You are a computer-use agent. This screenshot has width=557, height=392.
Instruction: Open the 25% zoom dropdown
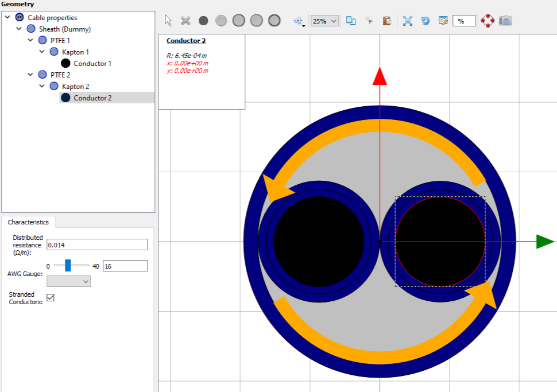[x=325, y=21]
